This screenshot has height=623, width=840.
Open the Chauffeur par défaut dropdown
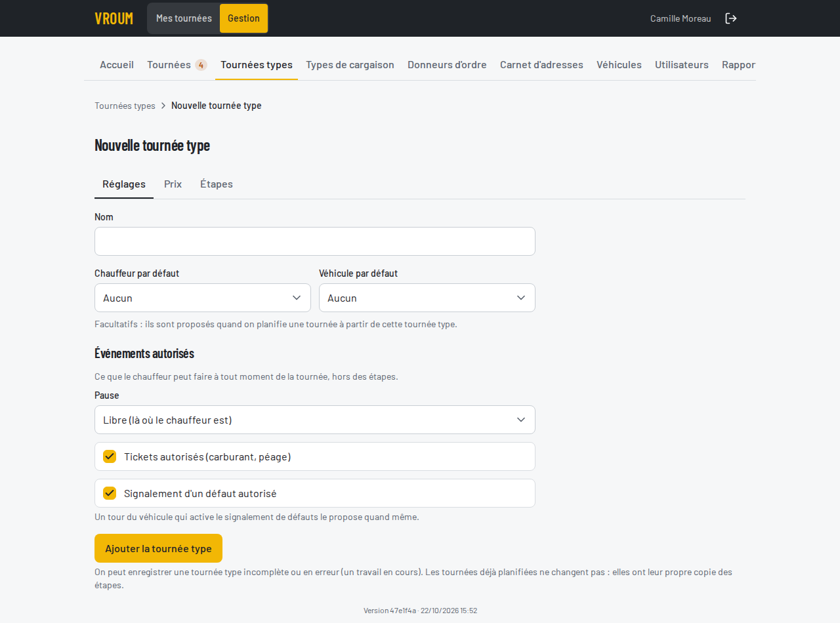(203, 298)
